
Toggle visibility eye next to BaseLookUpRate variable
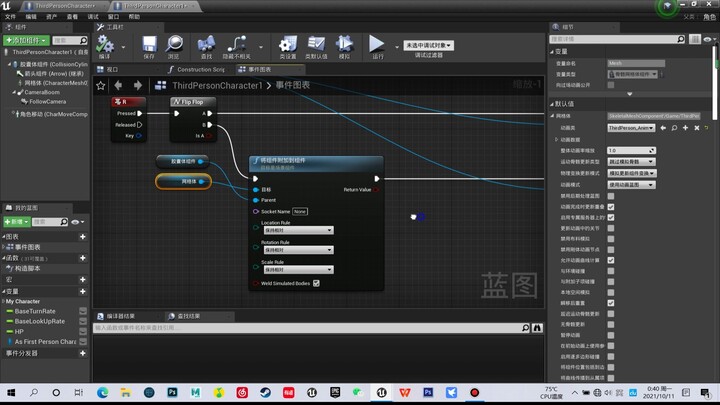[83, 321]
